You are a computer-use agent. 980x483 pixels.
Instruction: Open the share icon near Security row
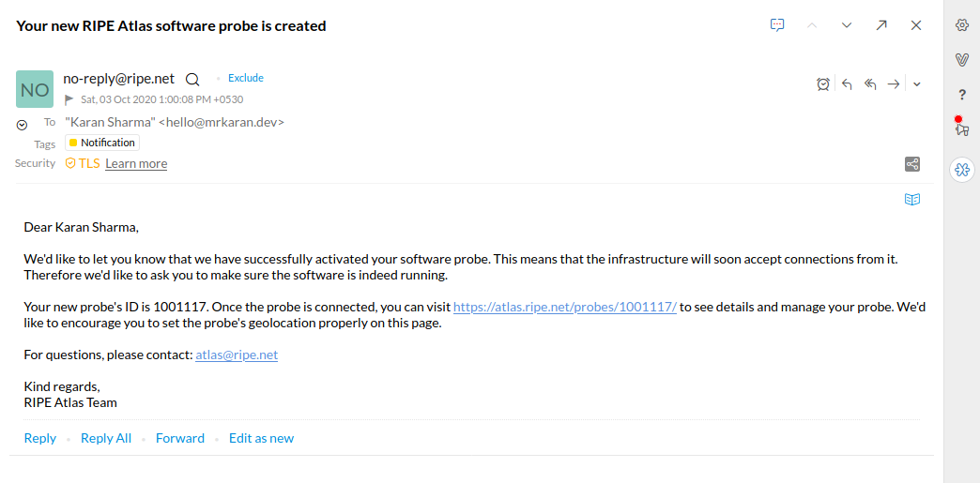[x=911, y=164]
